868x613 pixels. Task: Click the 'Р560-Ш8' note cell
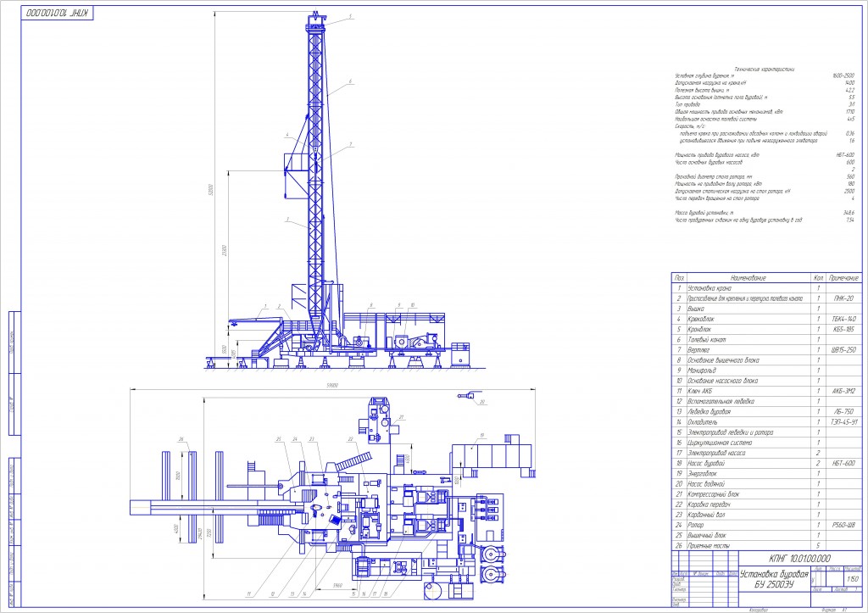[x=843, y=525]
